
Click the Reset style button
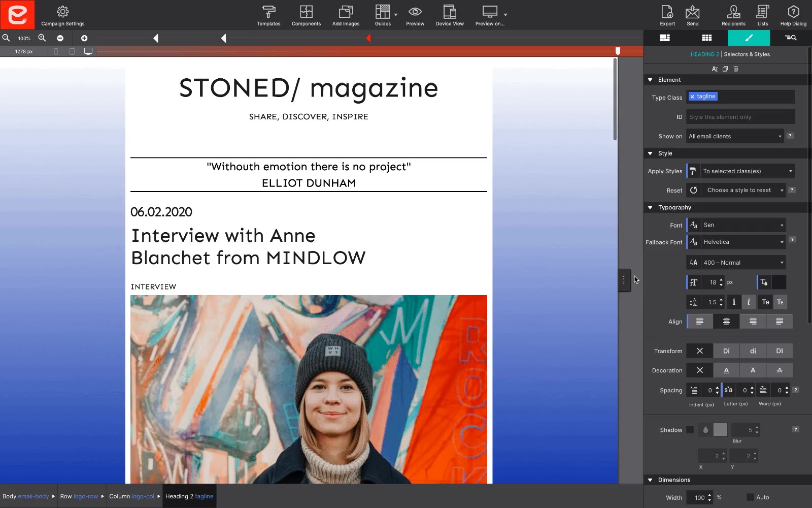693,190
